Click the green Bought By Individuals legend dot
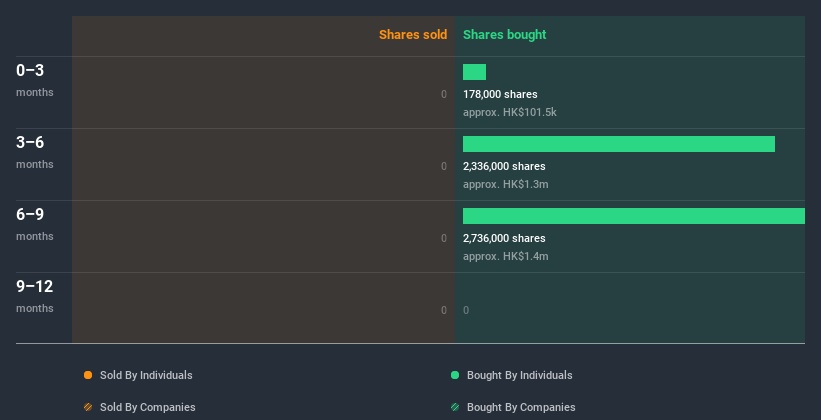This screenshot has width=821, height=420. 455,375
